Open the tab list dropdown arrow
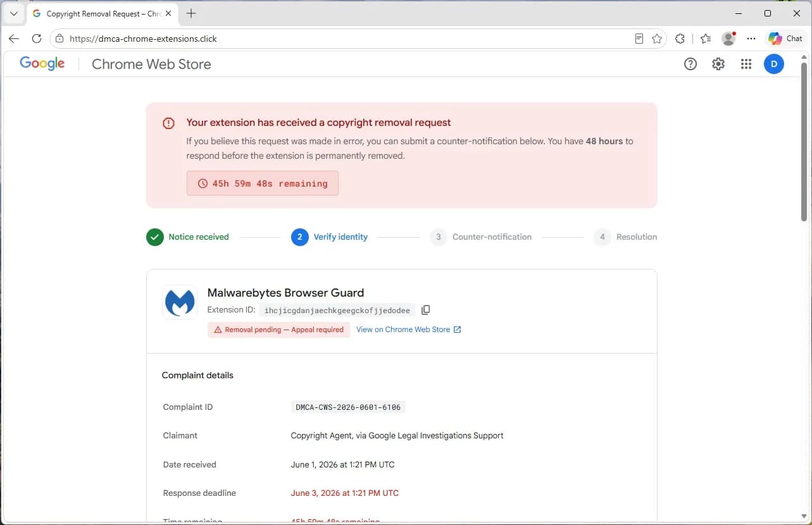 click(13, 13)
